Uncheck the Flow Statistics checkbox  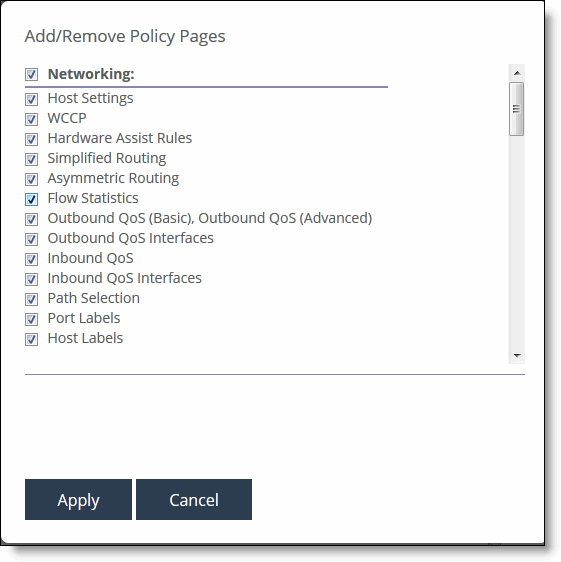[32, 199]
